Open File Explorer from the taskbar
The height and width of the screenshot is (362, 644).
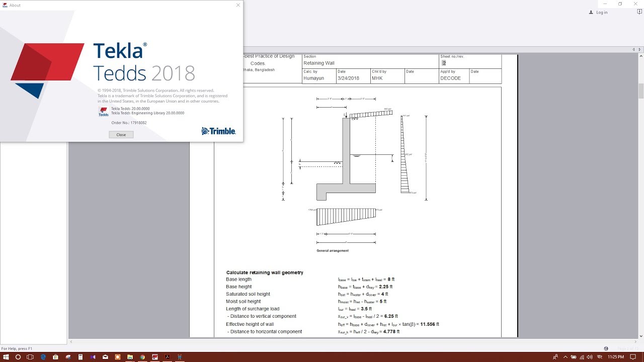[x=130, y=356]
